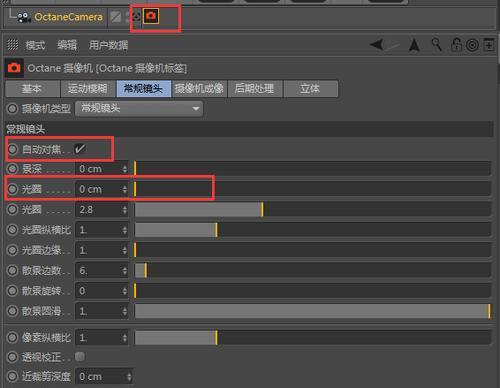Open the 用户数据 menu
The height and width of the screenshot is (388, 500).
108,45
